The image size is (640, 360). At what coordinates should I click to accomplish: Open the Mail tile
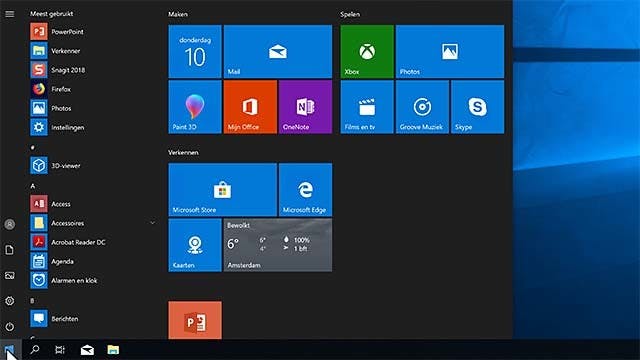point(278,51)
